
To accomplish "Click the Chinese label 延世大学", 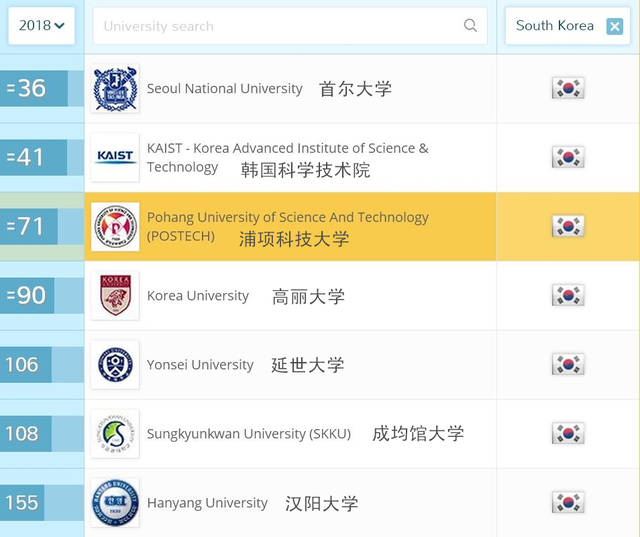I will [x=308, y=365].
